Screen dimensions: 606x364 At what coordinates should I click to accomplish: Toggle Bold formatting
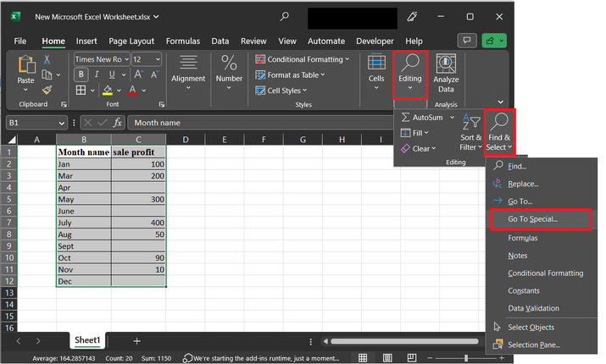coord(81,74)
